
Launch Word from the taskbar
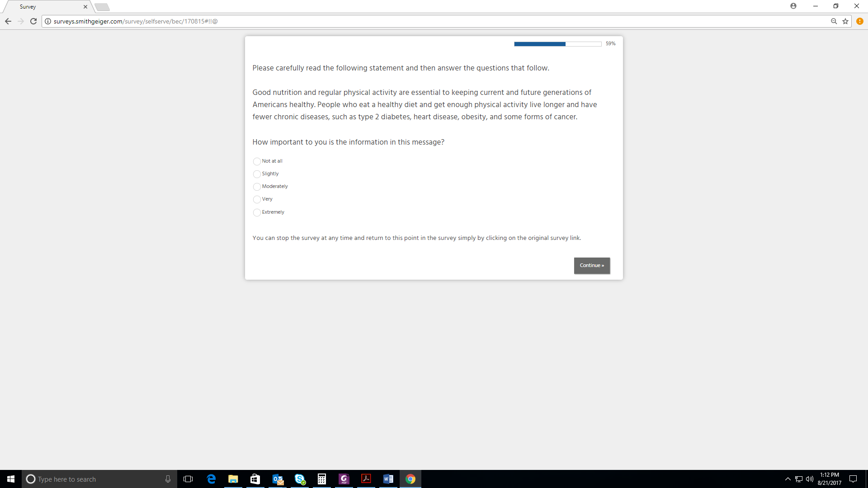pyautogui.click(x=388, y=479)
